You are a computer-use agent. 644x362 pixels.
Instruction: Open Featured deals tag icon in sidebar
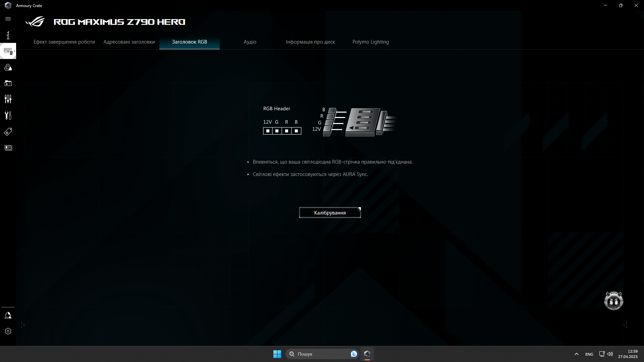[8, 132]
